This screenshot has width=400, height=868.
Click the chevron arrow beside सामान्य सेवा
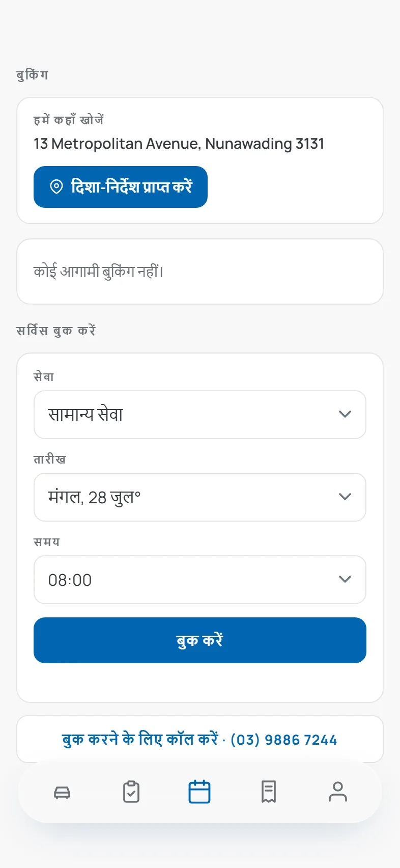click(345, 414)
